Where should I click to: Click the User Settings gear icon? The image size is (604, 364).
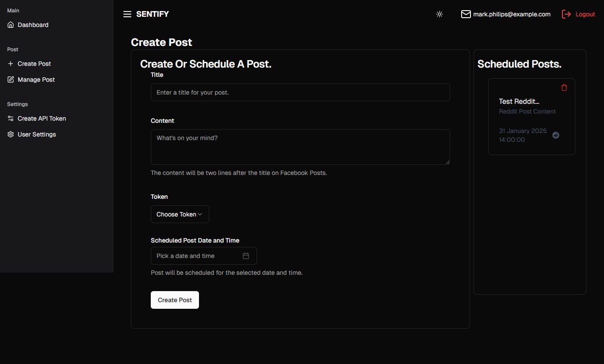pyautogui.click(x=11, y=134)
